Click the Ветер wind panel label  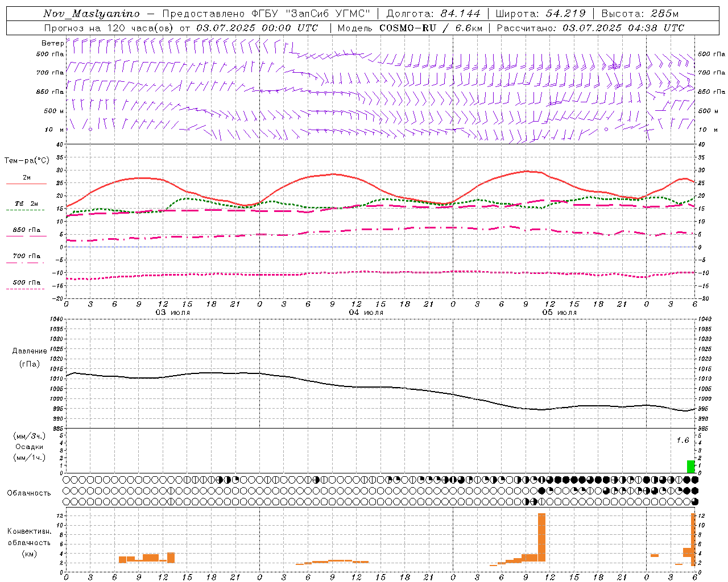coord(53,43)
